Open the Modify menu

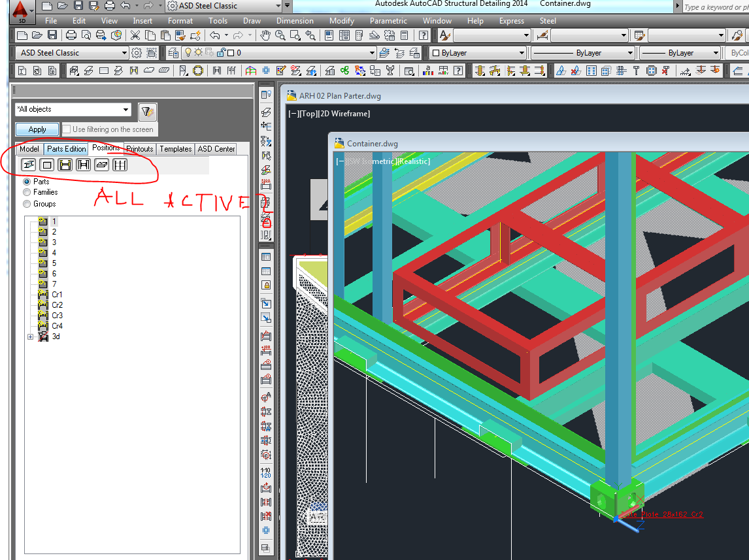342,20
